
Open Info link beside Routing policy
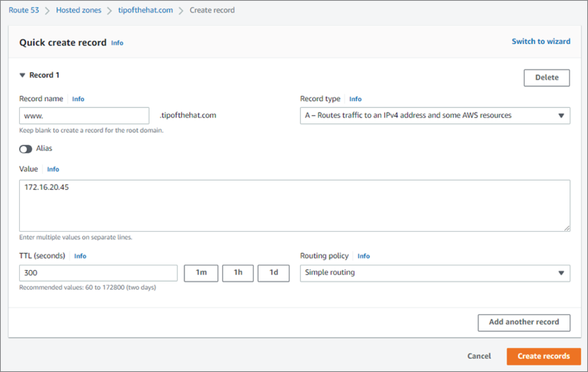tap(364, 256)
